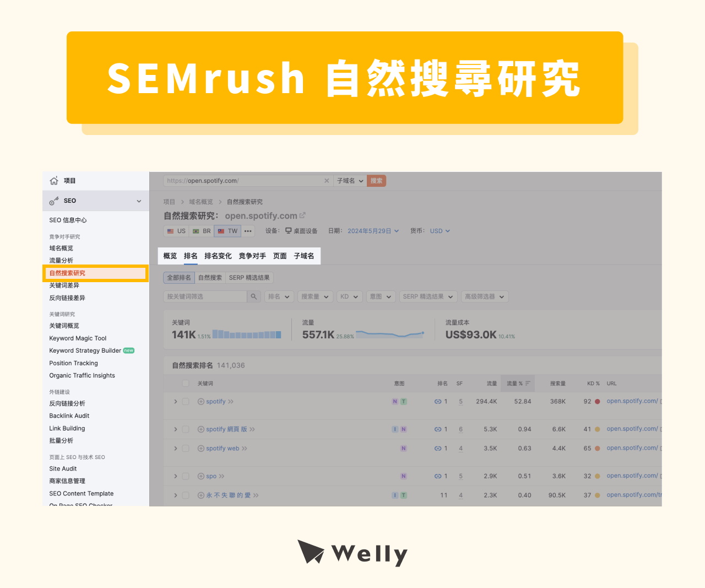Click the double-arrow icon after 永不失聯的愛

coord(256,495)
